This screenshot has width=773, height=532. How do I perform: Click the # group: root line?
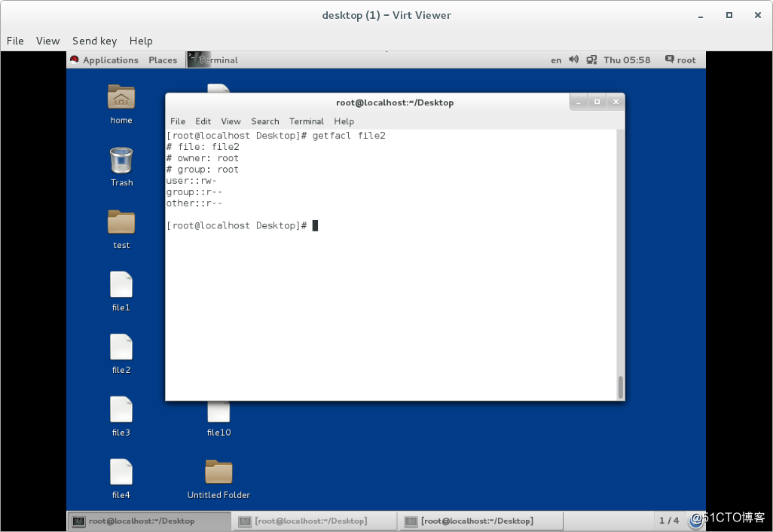[x=203, y=170]
